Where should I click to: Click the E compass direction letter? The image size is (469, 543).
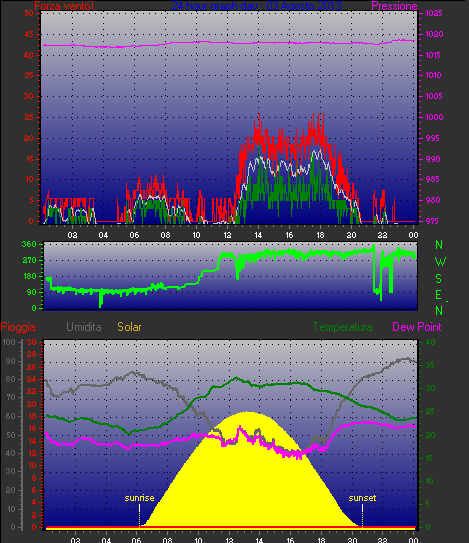[x=439, y=295]
